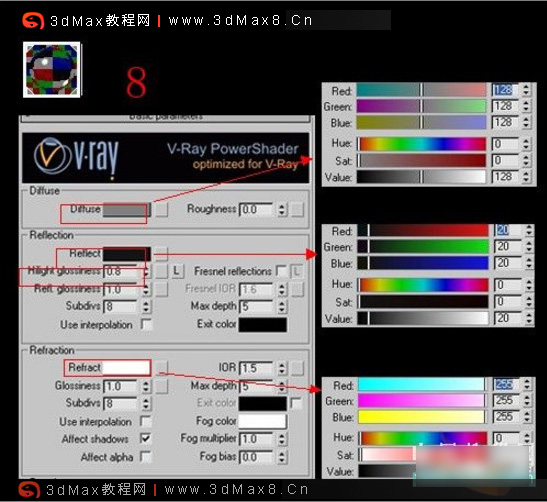Screen dimensions: 547x502
Task: Click the material preview sphere thumbnail
Action: click(52, 70)
